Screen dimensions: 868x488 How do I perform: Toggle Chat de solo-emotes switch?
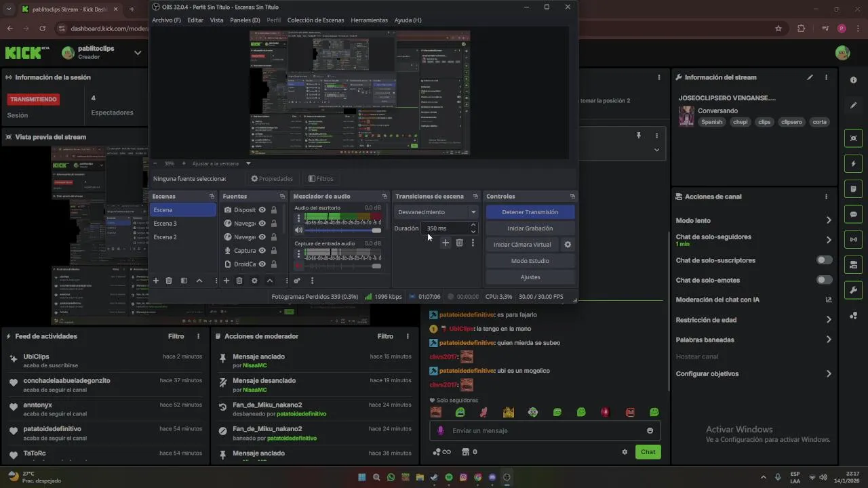click(825, 280)
